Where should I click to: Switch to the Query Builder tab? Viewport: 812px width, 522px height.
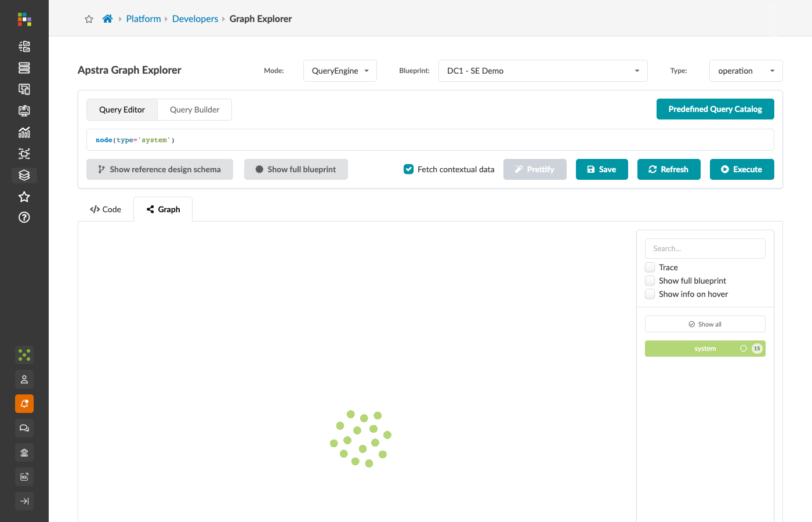(x=194, y=110)
